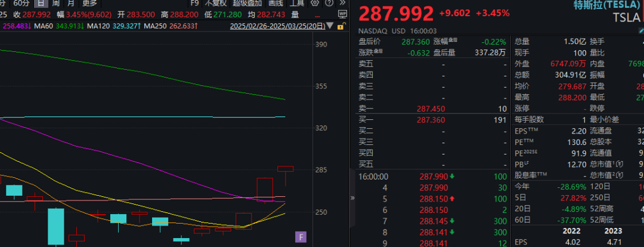Click the large price 287.992
644x247 pixels.
tap(396, 14)
